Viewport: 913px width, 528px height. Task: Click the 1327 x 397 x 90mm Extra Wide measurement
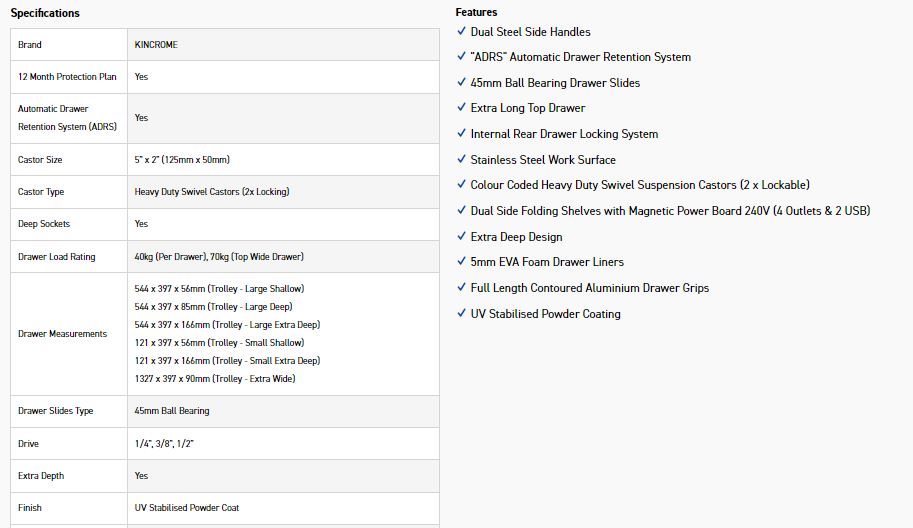point(214,379)
